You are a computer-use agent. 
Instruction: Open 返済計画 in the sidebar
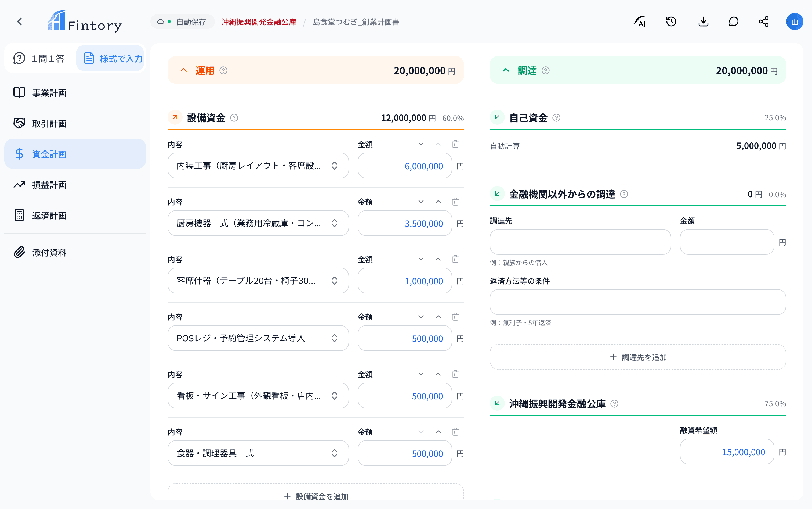pyautogui.click(x=75, y=215)
